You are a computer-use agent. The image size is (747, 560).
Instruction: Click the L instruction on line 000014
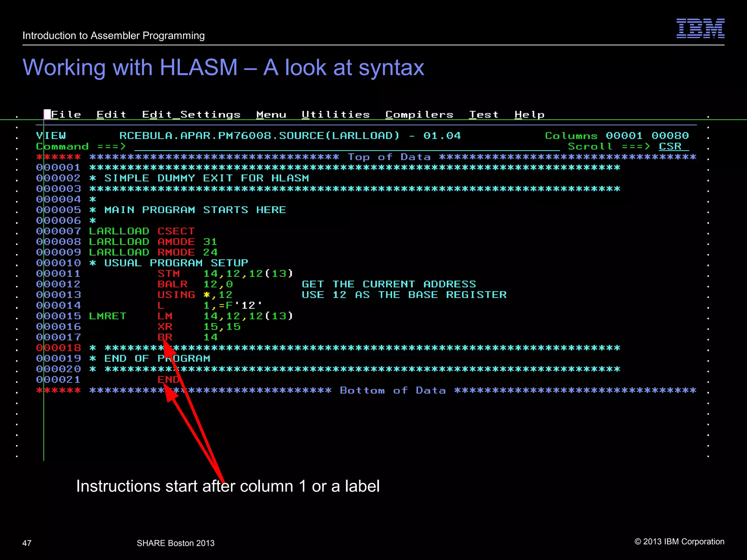[x=161, y=306]
